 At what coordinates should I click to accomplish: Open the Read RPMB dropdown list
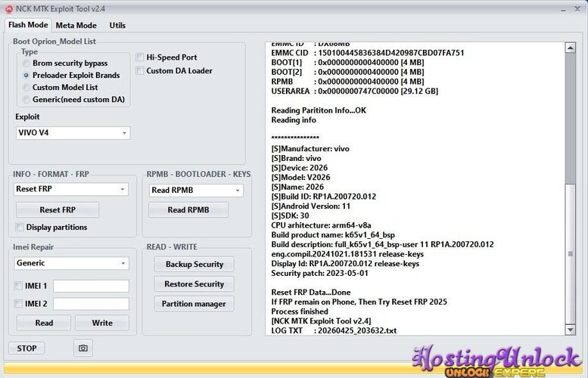pyautogui.click(x=196, y=191)
